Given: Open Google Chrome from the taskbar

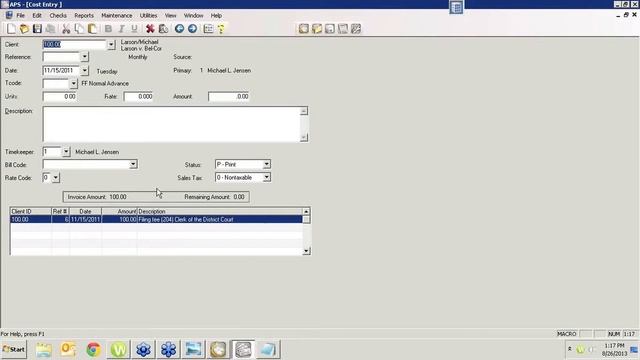Looking at the screenshot, I should (x=93, y=349).
